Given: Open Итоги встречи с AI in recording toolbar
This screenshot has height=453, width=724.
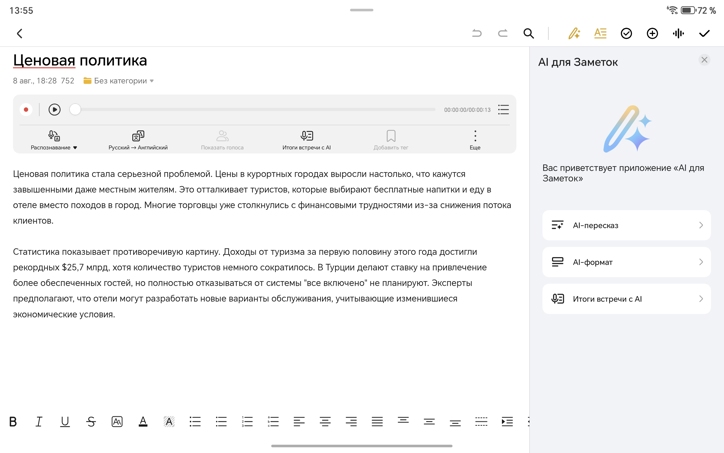Looking at the screenshot, I should [306, 140].
